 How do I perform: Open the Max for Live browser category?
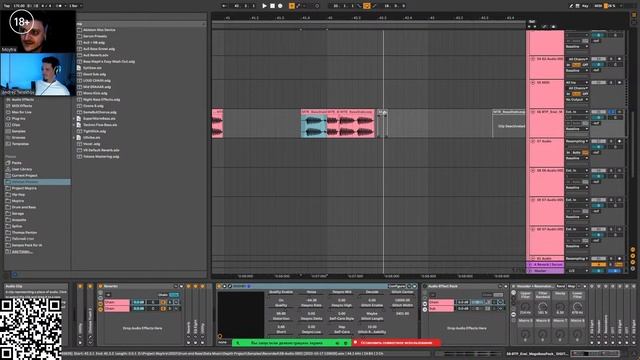point(21,112)
